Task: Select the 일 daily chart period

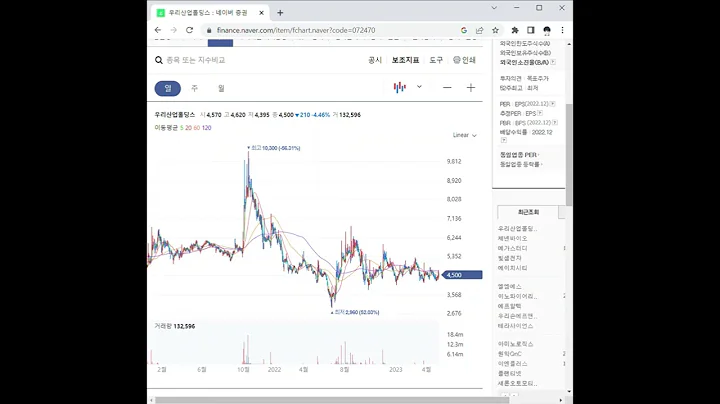Action: [168, 88]
